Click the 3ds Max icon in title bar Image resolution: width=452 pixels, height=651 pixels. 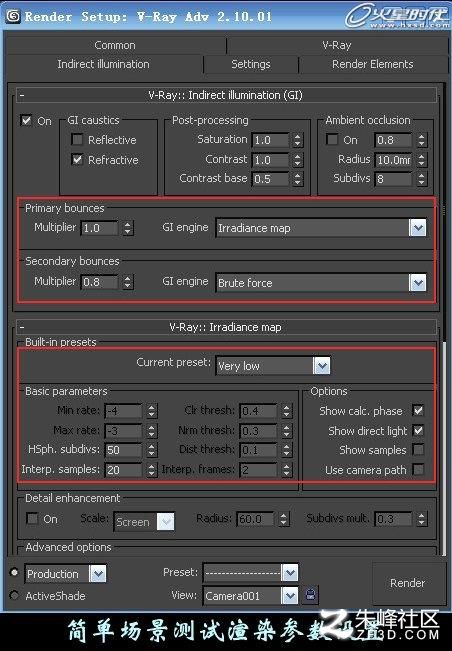13,16
